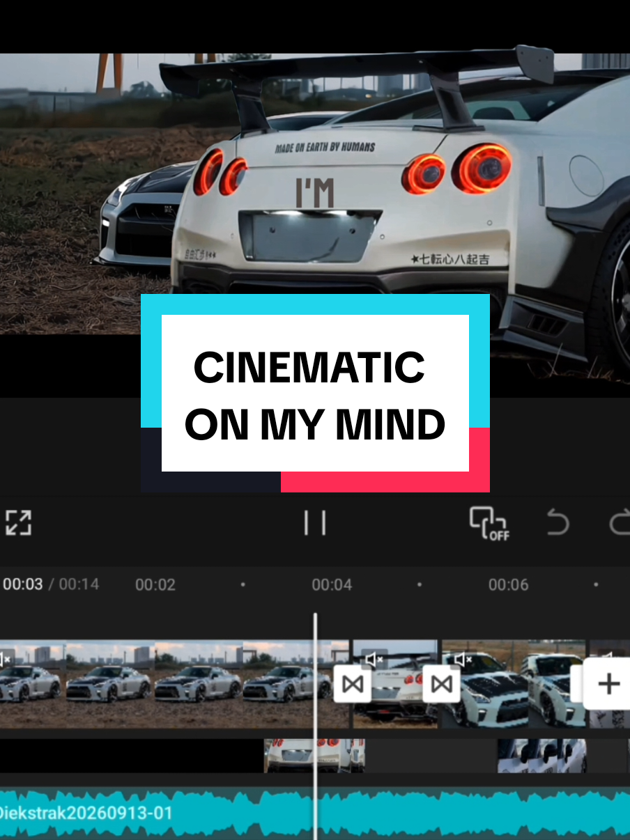Open the transition icon after the first main clip
The height and width of the screenshot is (840, 630).
tap(352, 684)
